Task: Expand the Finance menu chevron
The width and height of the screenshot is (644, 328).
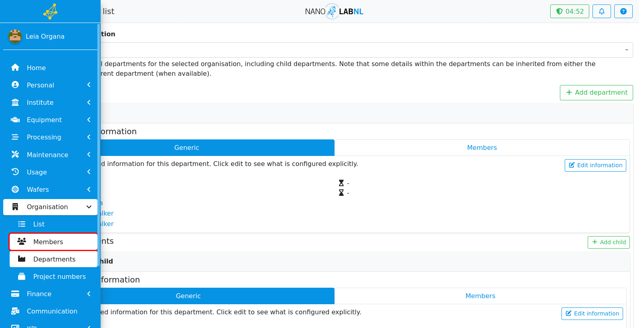Action: tap(89, 294)
